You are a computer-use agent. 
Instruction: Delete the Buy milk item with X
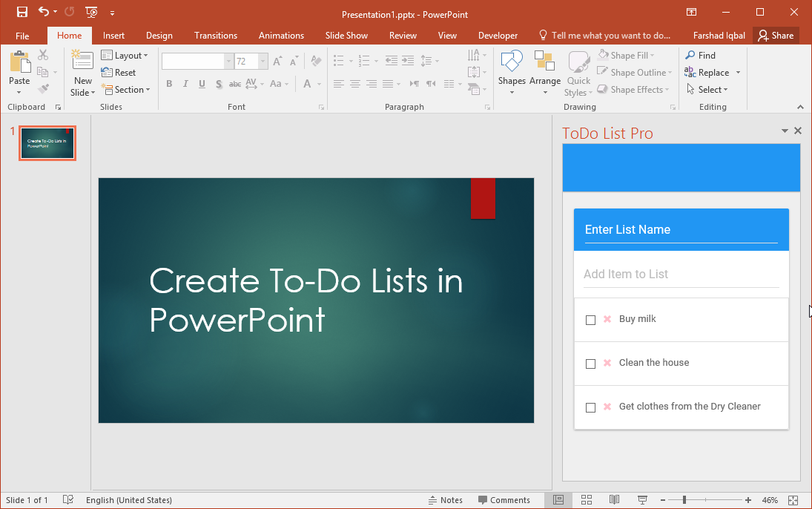(607, 319)
